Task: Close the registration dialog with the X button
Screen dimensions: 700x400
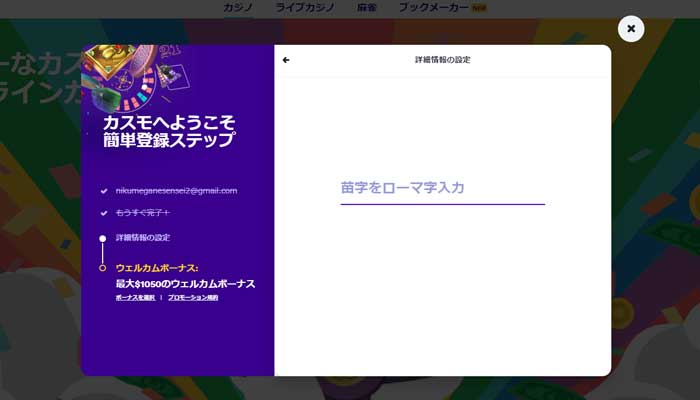Action: [631, 29]
